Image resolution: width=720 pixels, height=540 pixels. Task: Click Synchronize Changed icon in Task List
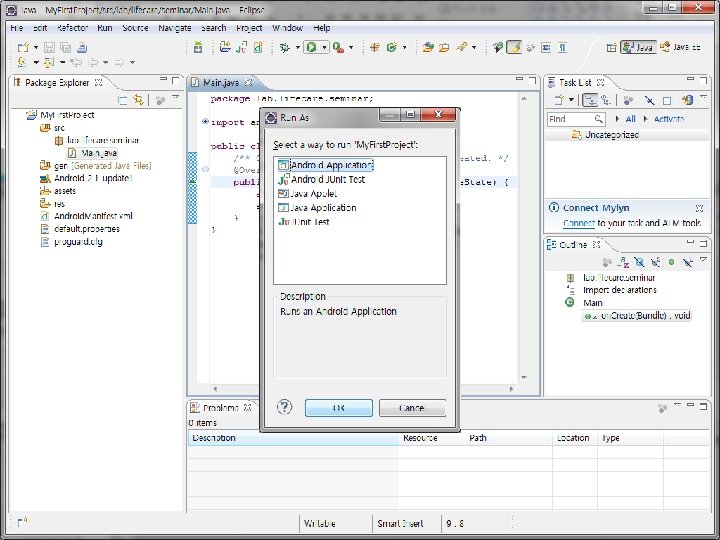687,100
